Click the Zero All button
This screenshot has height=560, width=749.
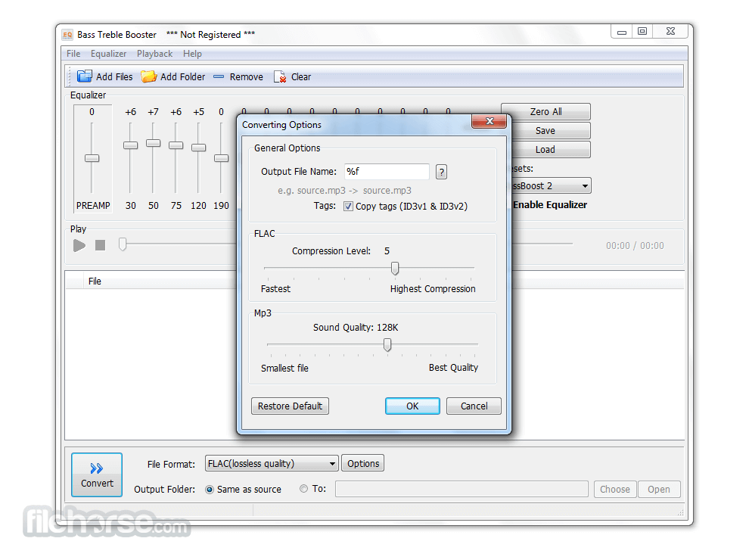[546, 112]
